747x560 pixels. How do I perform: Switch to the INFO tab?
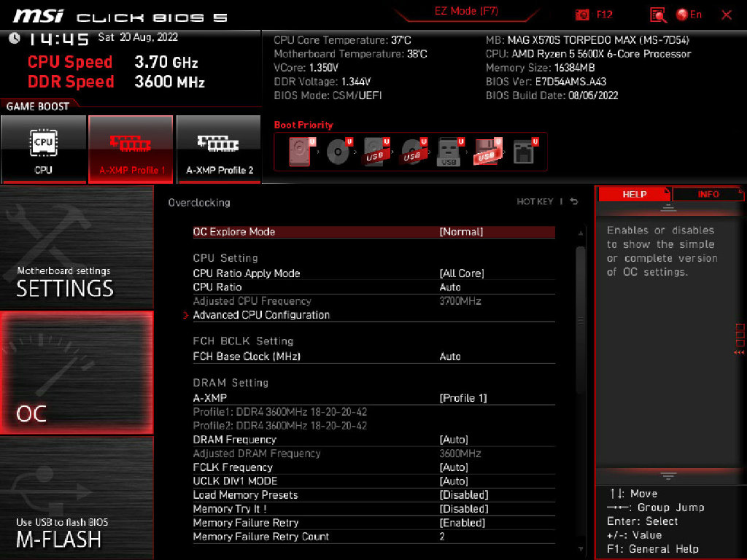[x=707, y=194]
